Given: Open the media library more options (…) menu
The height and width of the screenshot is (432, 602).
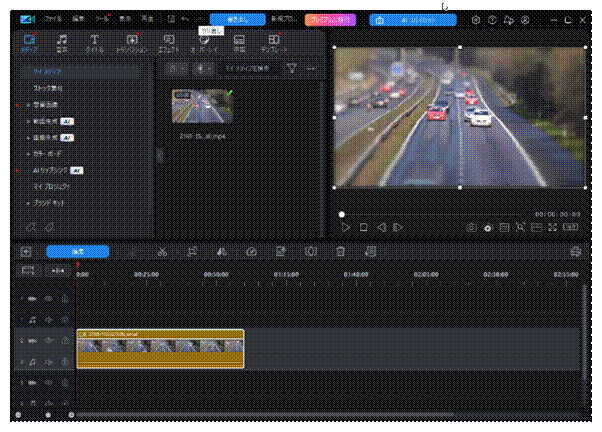Looking at the screenshot, I should click(x=311, y=69).
